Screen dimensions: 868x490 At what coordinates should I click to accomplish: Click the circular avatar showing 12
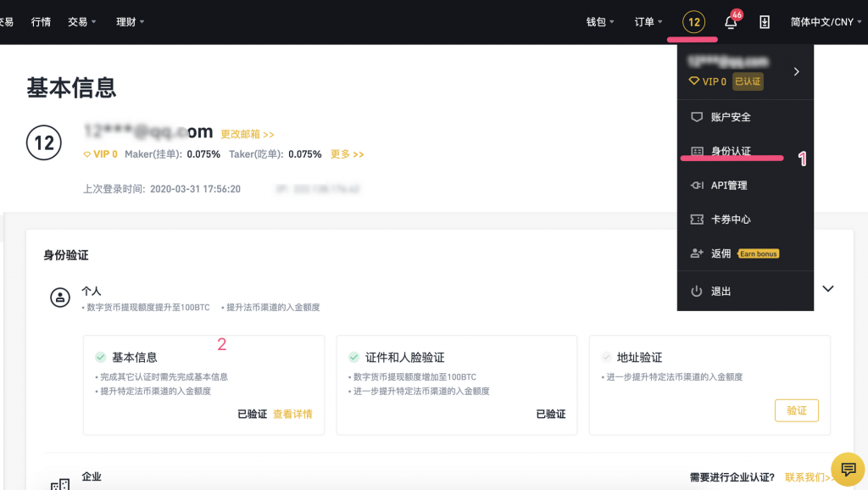[693, 21]
